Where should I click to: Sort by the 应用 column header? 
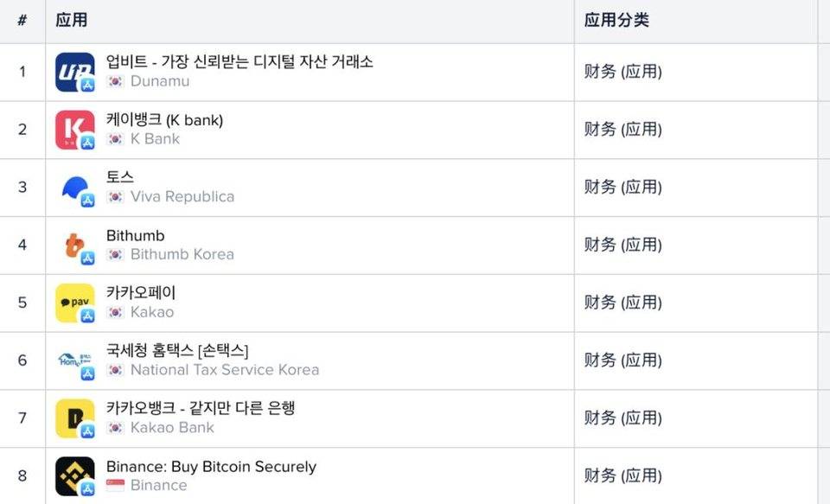tap(71, 21)
